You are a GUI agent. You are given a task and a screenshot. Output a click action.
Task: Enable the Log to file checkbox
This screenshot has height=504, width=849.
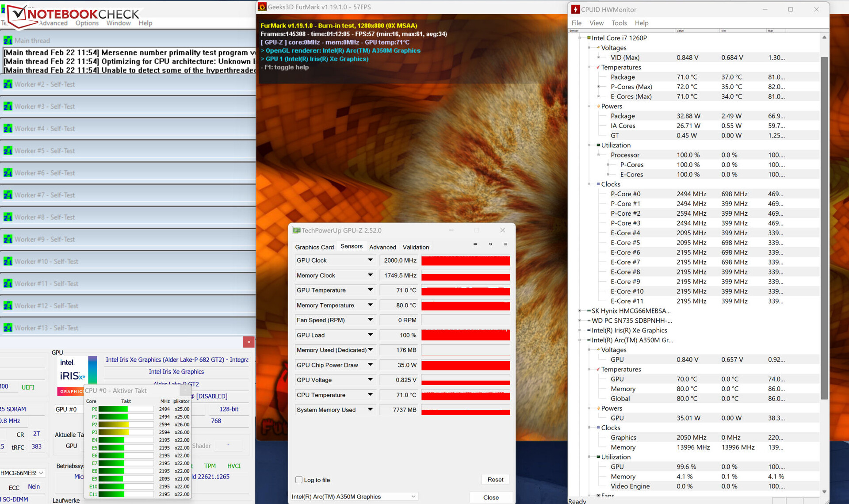(299, 480)
